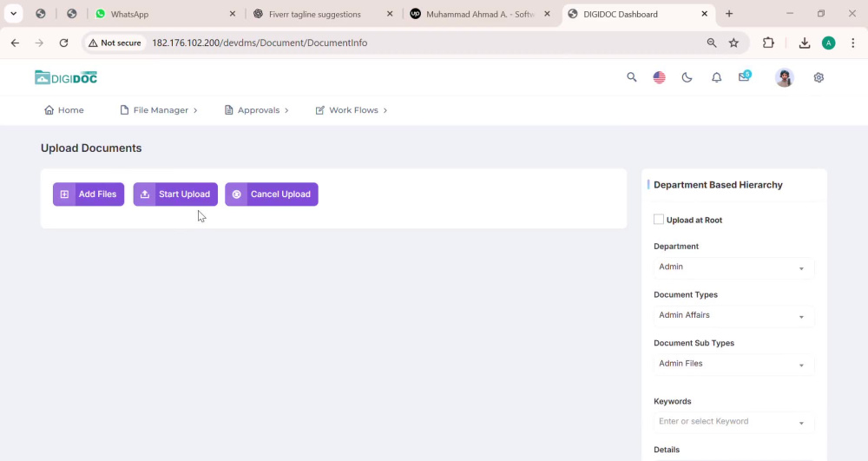Go to Home menu
The height and width of the screenshot is (461, 868).
tap(64, 110)
